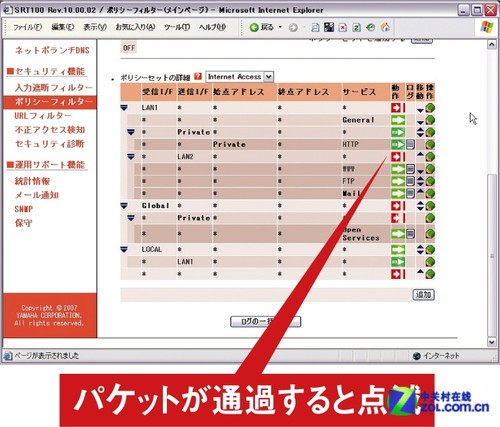Image resolution: width=500 pixels, height=427 pixels.
Task: Open 入力遮断フィルター sidebar link
Action: [54, 88]
